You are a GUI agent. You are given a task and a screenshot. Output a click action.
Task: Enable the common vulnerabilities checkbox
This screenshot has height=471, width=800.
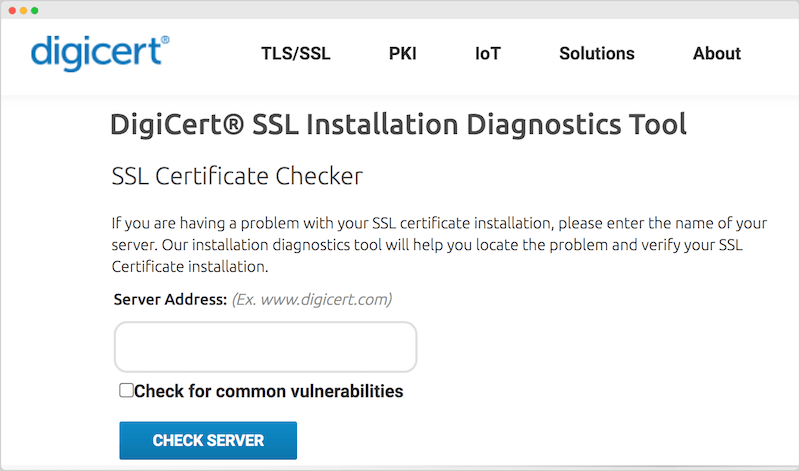point(126,390)
